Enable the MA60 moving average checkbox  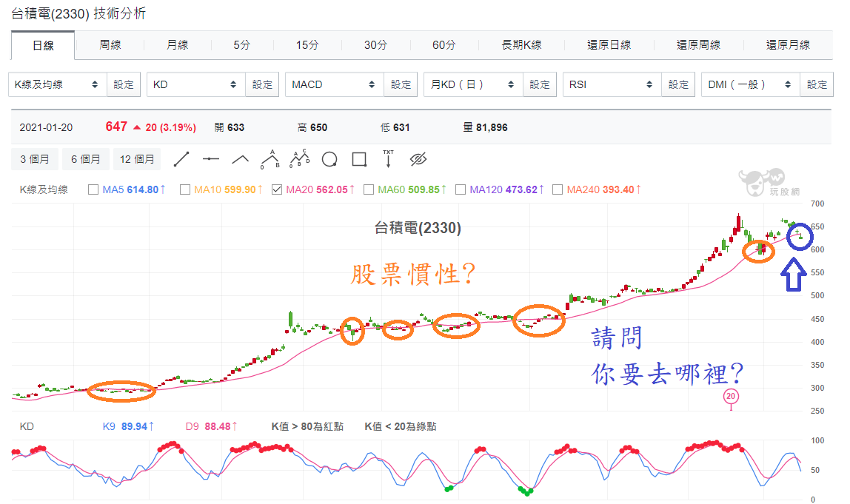[369, 189]
